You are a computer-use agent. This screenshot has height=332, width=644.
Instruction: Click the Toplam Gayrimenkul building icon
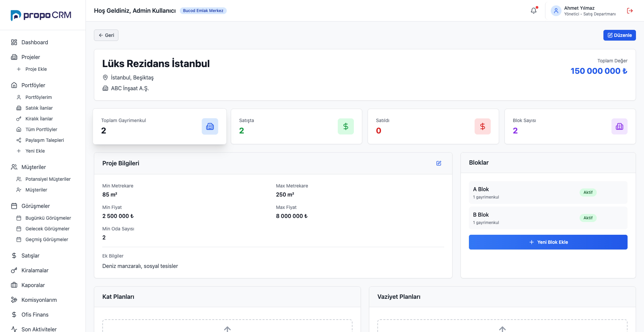coord(210,126)
